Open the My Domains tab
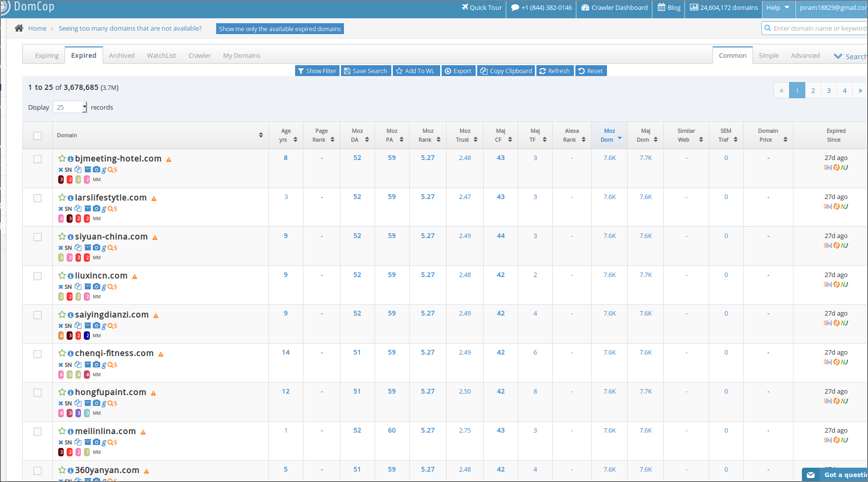 241,55
